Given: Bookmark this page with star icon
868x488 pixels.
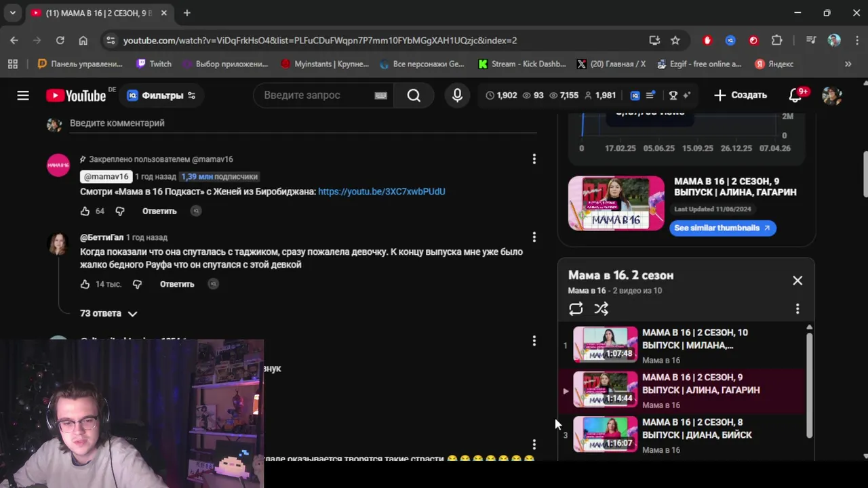Looking at the screenshot, I should click(675, 41).
